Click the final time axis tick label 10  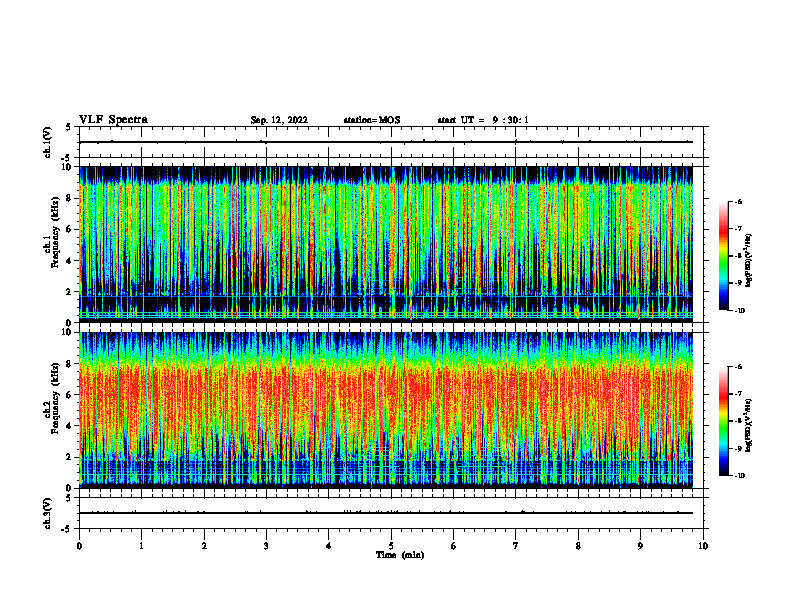tap(703, 546)
